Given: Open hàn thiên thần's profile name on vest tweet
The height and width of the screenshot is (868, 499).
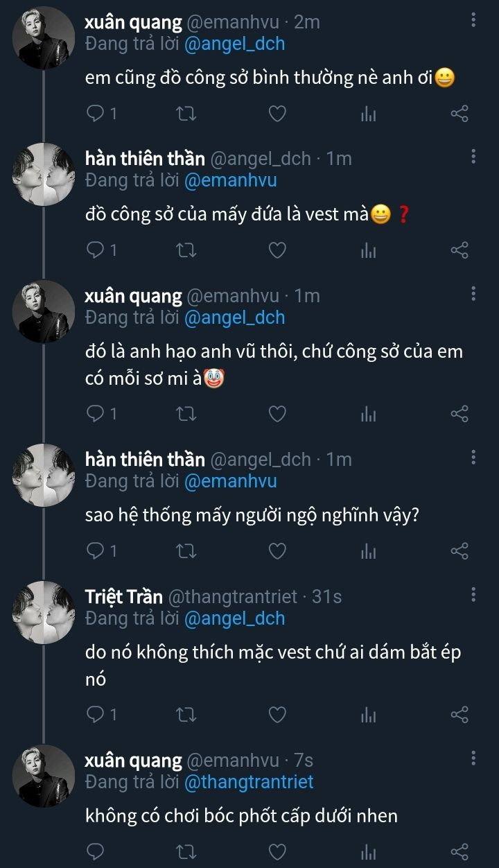Looking at the screenshot, I should coord(145,159).
